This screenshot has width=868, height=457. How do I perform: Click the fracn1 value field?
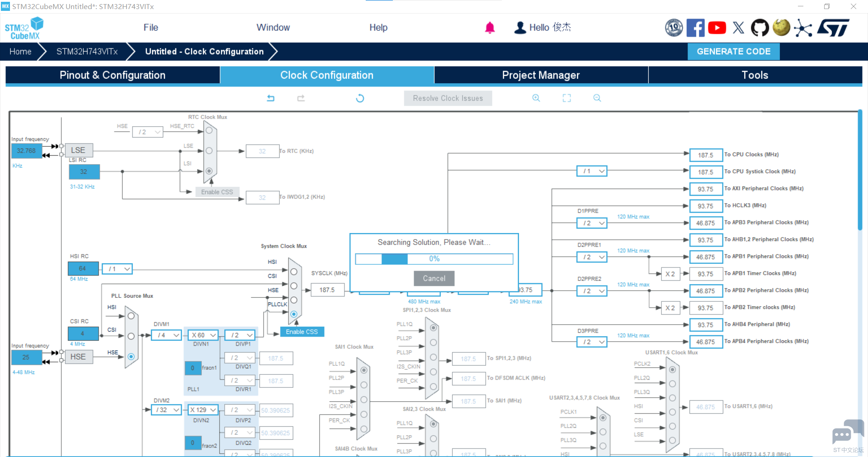coord(193,368)
